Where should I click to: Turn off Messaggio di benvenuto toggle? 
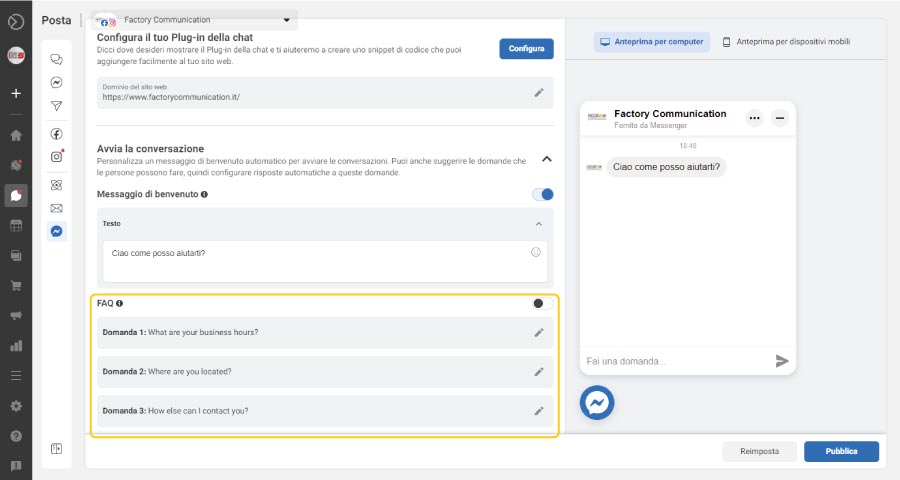[542, 194]
